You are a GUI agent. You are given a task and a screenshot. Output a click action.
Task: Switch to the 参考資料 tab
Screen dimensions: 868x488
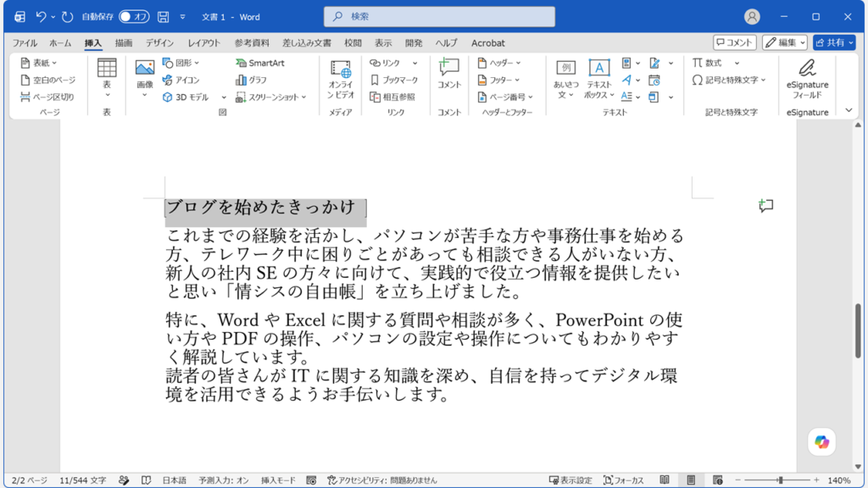[251, 42]
